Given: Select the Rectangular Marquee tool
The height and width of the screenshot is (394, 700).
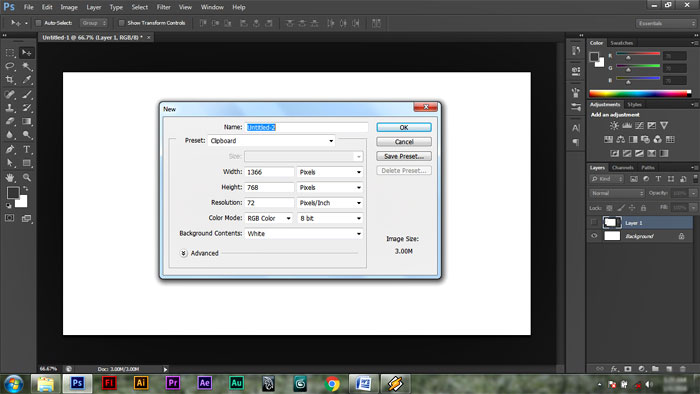Looking at the screenshot, I should [10, 53].
